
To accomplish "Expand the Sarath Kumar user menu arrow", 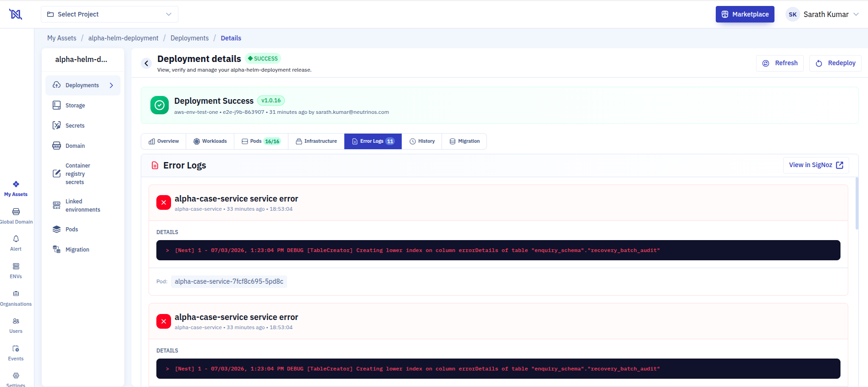I will coord(856,14).
